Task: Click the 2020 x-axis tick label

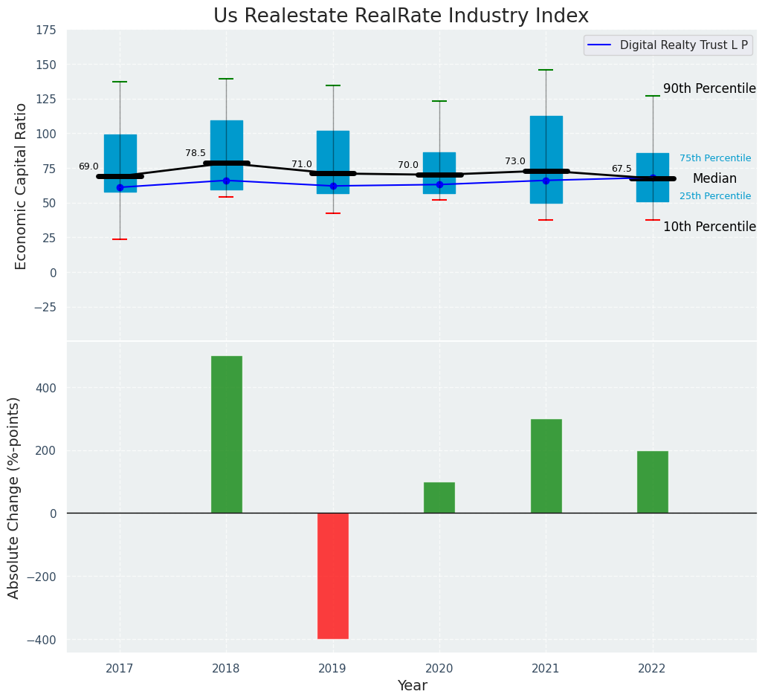Action: click(439, 668)
